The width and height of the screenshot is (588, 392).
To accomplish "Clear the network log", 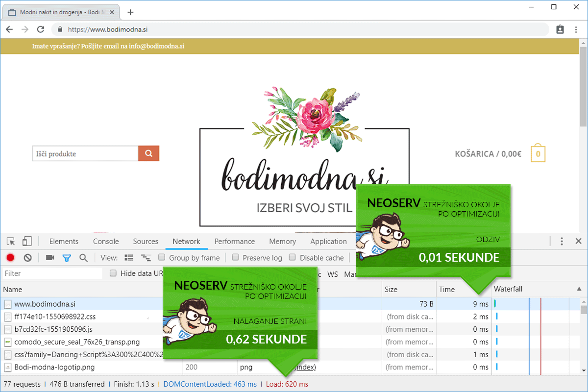I will [28, 258].
